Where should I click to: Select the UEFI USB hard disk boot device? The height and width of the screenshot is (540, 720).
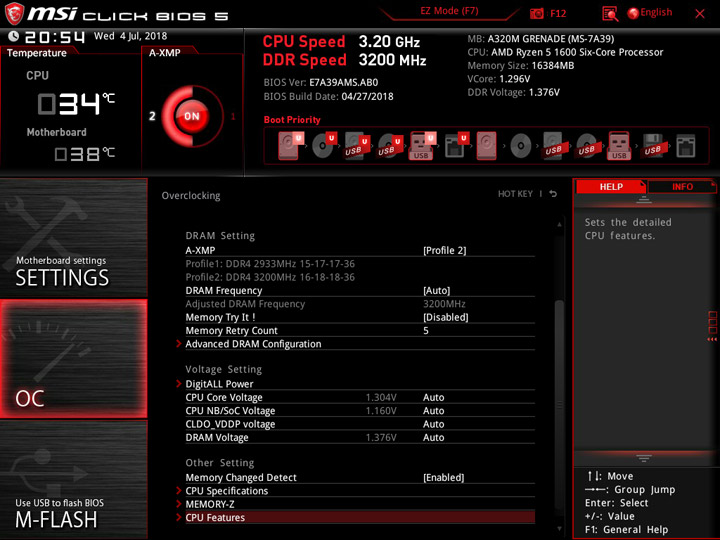tap(357, 146)
